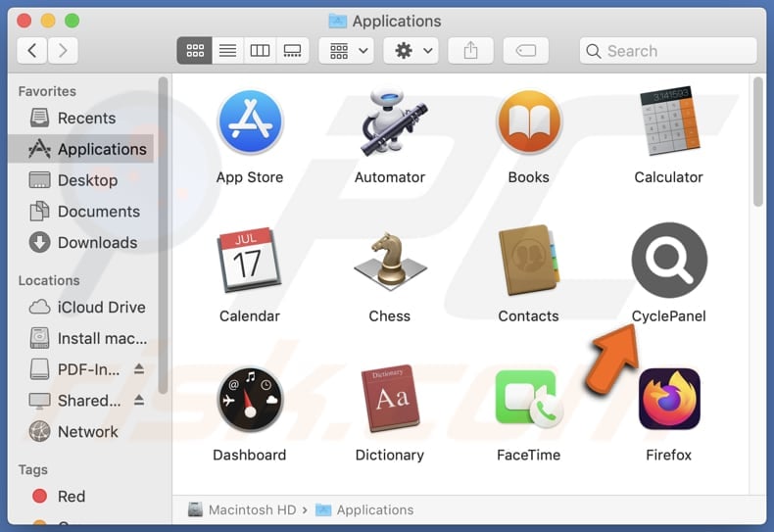Click the App Store name label

(x=250, y=177)
